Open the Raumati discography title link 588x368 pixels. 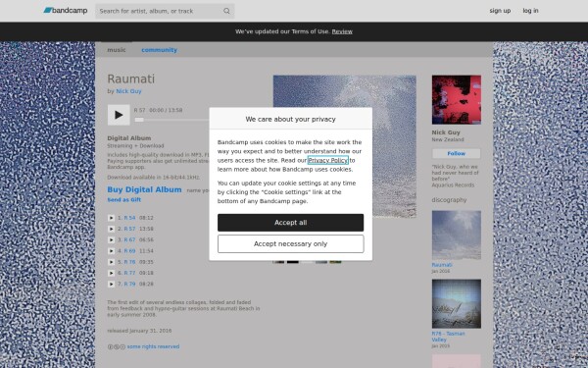(x=442, y=265)
